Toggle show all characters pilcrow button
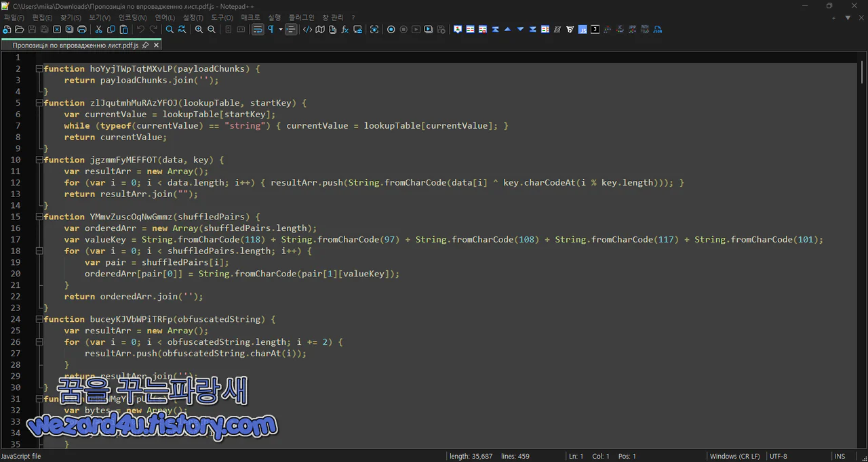 271,30
